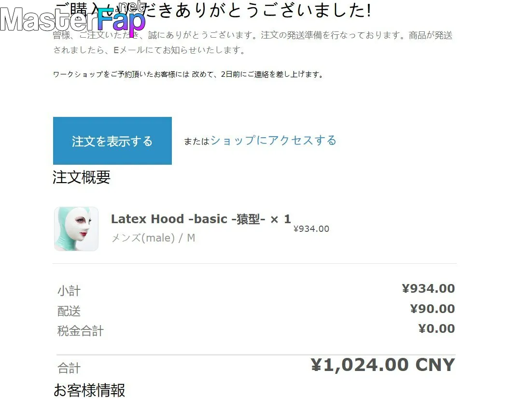Click the thank-you heading at the top
The image size is (532, 399).
pyautogui.click(x=213, y=10)
